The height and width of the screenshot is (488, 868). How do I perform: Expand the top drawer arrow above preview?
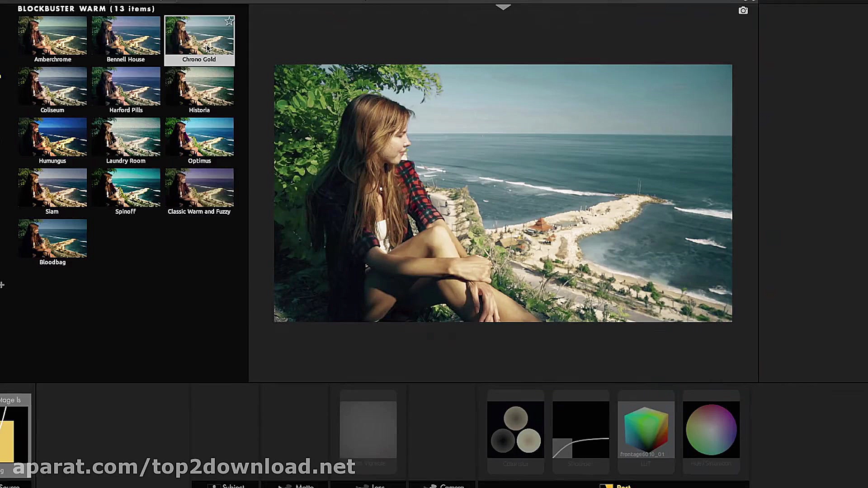(503, 7)
